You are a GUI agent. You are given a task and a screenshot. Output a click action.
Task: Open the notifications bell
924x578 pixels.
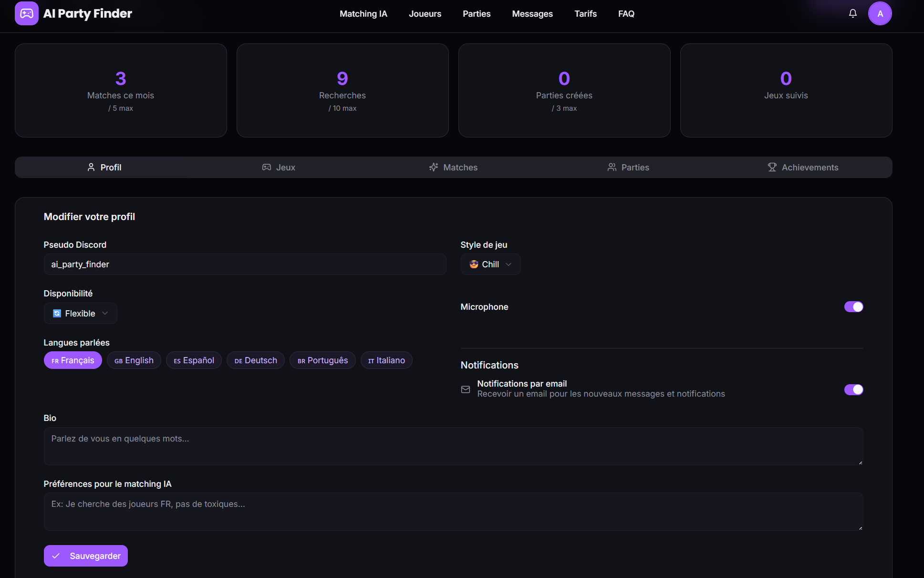point(852,13)
